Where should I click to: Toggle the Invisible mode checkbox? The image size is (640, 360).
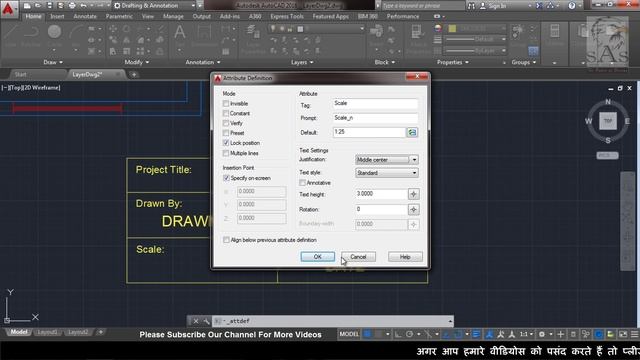coord(226,104)
